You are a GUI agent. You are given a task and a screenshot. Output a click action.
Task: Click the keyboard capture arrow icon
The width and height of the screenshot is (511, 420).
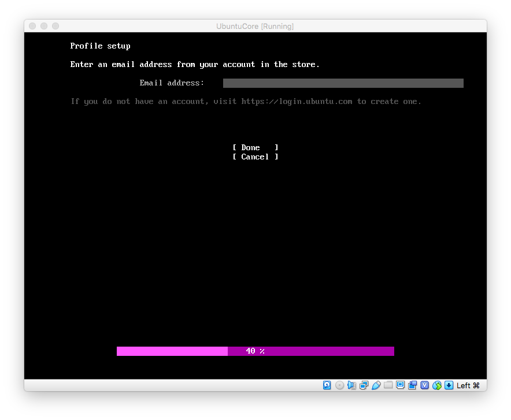pyautogui.click(x=449, y=385)
